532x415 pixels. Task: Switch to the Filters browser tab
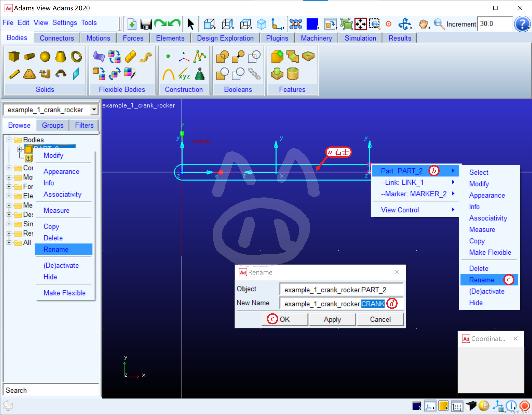[x=84, y=125]
